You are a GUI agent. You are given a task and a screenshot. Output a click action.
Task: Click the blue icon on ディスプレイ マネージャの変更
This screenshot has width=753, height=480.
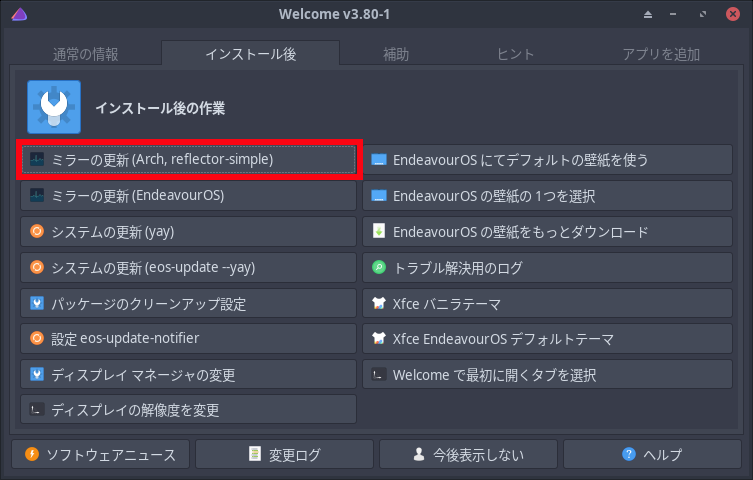click(x=37, y=374)
